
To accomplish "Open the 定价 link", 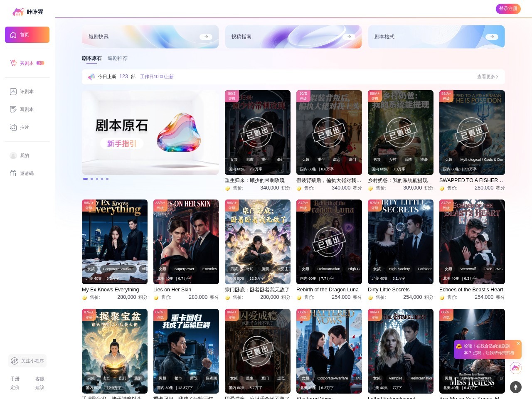I will (15, 387).
